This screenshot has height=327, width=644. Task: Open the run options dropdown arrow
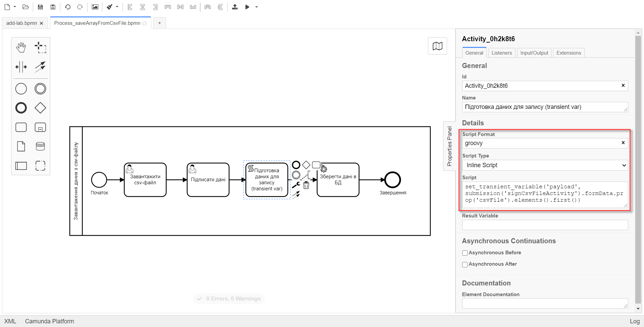257,7
